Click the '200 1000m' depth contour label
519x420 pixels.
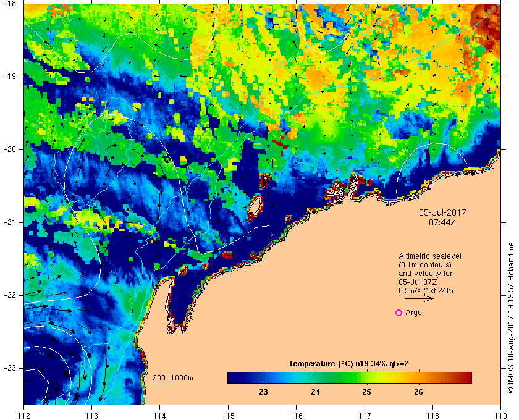click(x=173, y=378)
